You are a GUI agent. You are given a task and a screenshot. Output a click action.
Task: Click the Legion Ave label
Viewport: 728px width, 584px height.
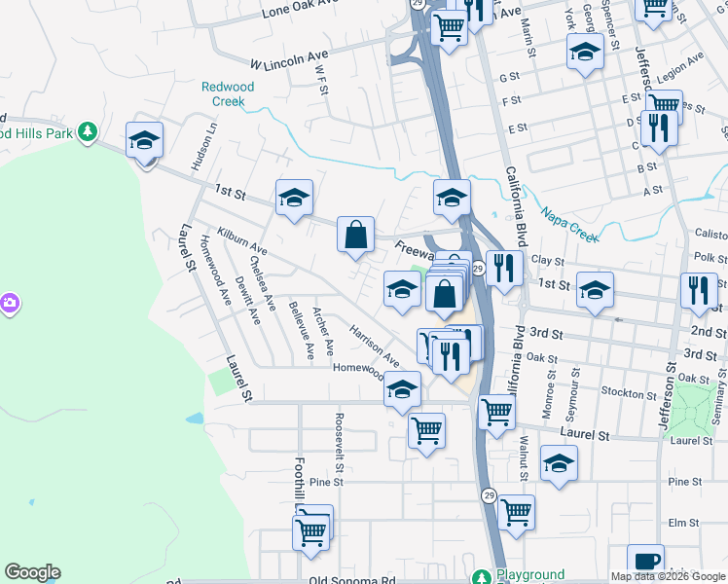[x=679, y=67]
